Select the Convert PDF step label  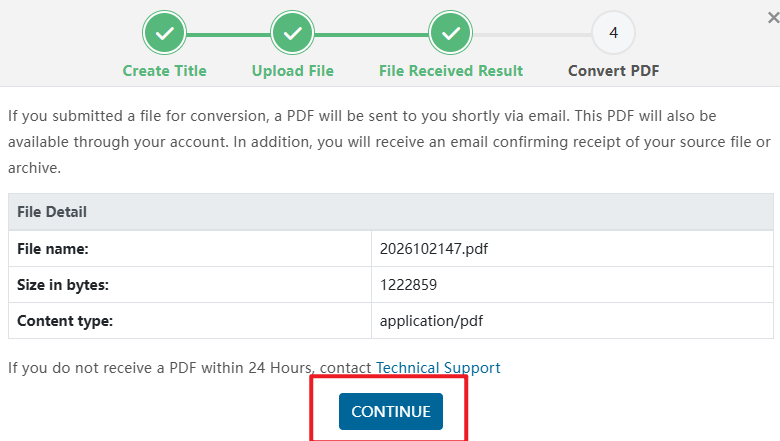pos(613,71)
